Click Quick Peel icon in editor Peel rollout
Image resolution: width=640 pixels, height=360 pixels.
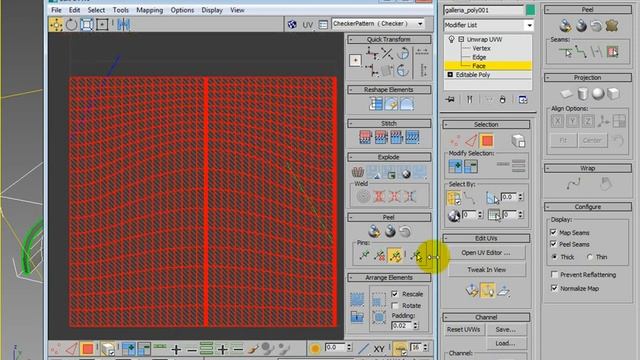point(374,231)
